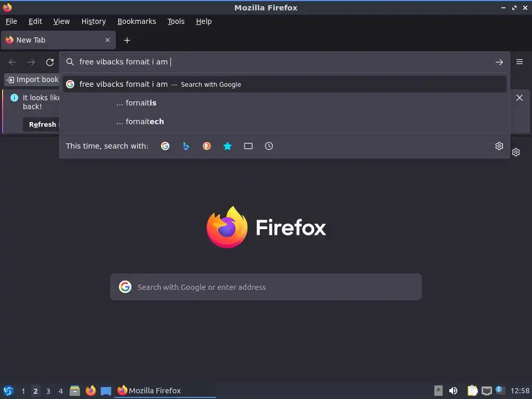The image size is (532, 399).
Task: Open the Firefox hamburger application menu
Action: pyautogui.click(x=520, y=62)
